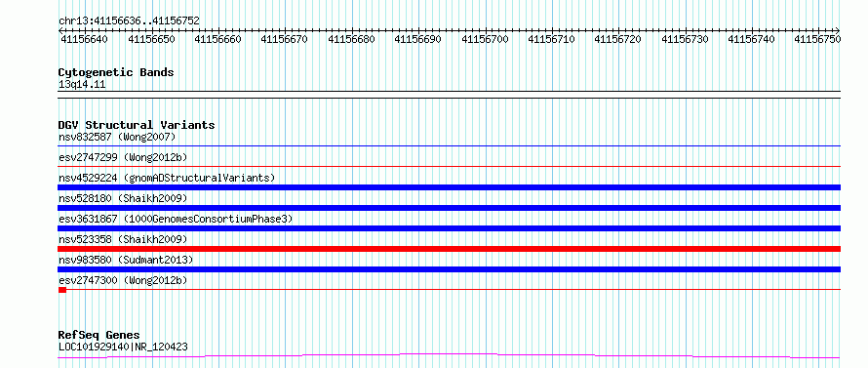Select variant label nsv528180 (Shaikh2009)
The height and width of the screenshot is (368, 868).
pos(123,198)
